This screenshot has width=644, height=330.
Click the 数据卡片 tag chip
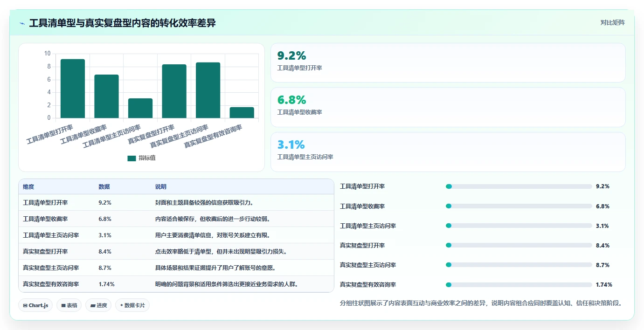click(x=132, y=305)
